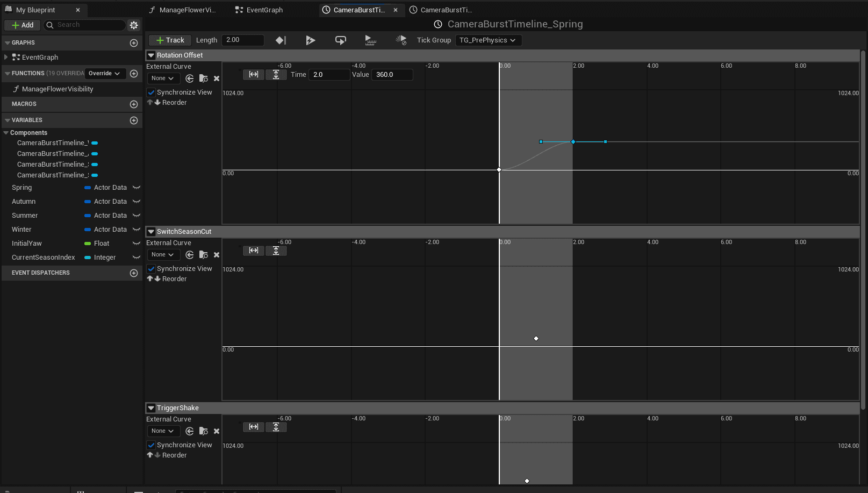
Task: Toggle visibility eye for Winter variable
Action: tap(137, 230)
